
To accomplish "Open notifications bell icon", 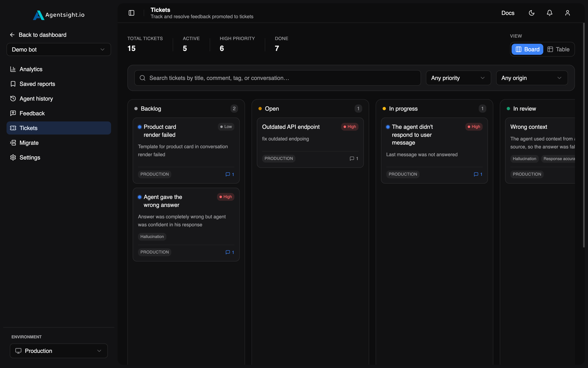I will tap(549, 13).
